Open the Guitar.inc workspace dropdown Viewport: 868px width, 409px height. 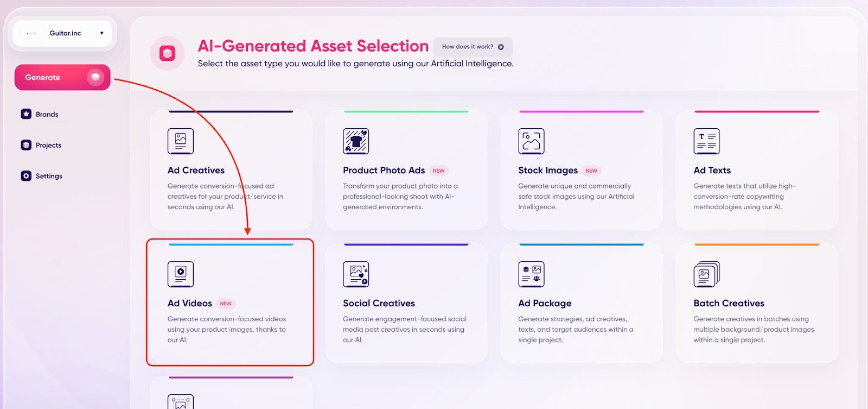pos(62,33)
